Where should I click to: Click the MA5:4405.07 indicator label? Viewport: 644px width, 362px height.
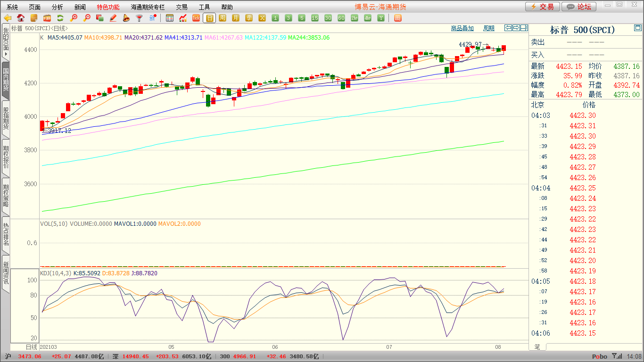coord(65,37)
